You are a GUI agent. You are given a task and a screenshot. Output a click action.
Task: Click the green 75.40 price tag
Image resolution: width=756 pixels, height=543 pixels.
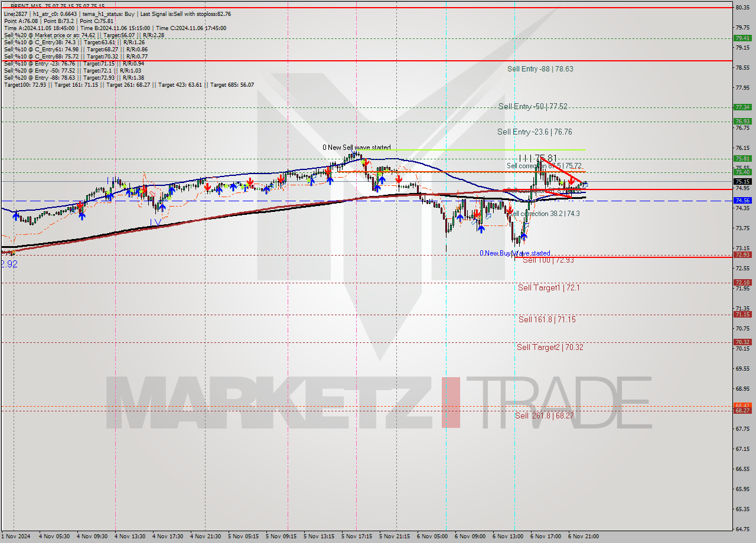pyautogui.click(x=742, y=172)
